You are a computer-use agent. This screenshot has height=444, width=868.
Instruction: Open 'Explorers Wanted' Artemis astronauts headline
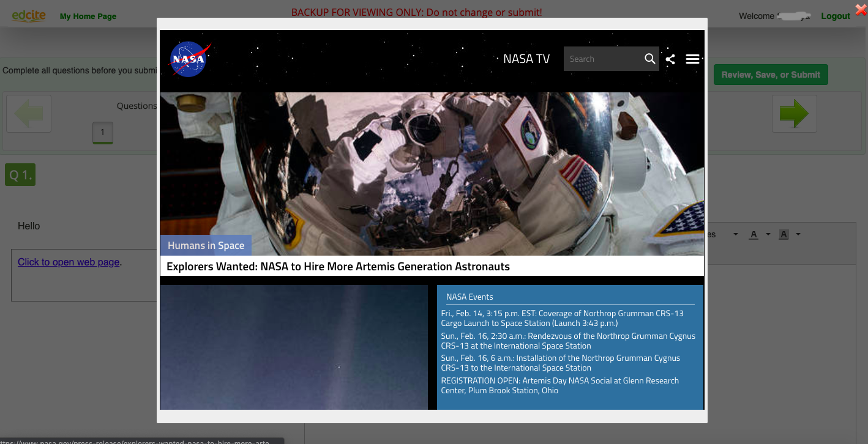pos(338,266)
